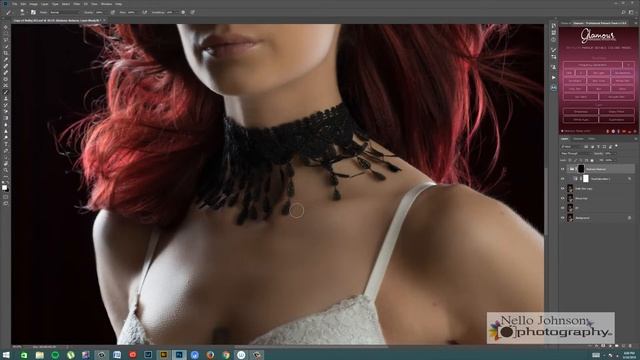
Task: Close the open document tab
Action: [x=104, y=20]
